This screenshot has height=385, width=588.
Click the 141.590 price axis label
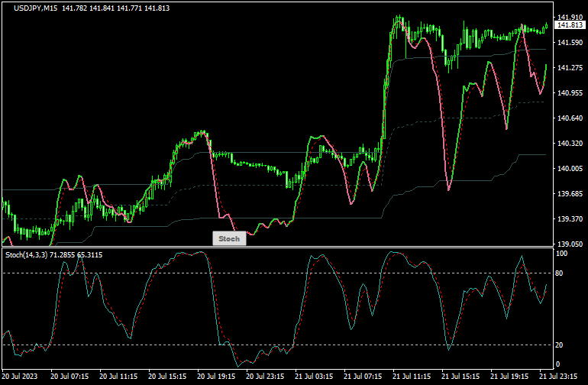click(570, 43)
